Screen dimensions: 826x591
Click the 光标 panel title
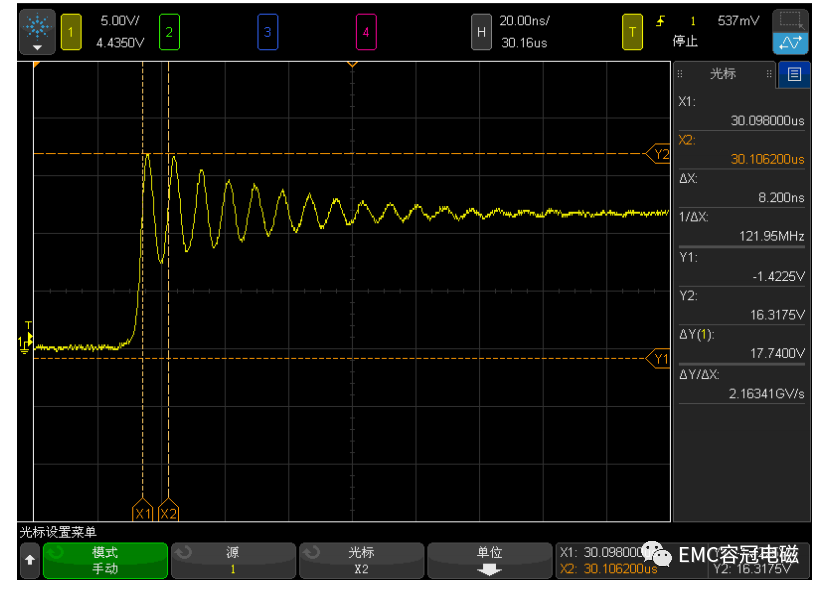click(723, 74)
